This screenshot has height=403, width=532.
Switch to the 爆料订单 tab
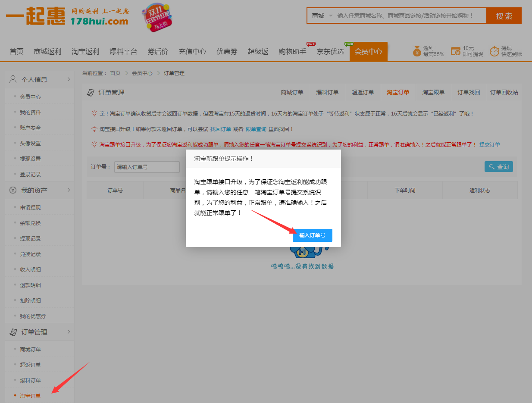tap(328, 92)
